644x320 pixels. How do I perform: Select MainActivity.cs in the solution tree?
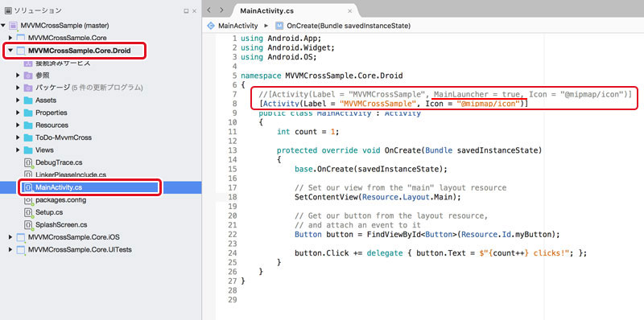(58, 187)
